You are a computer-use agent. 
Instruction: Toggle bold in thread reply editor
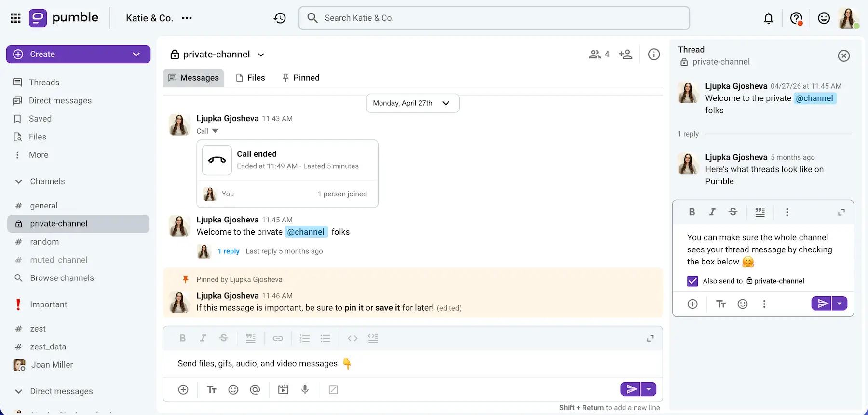click(x=692, y=212)
